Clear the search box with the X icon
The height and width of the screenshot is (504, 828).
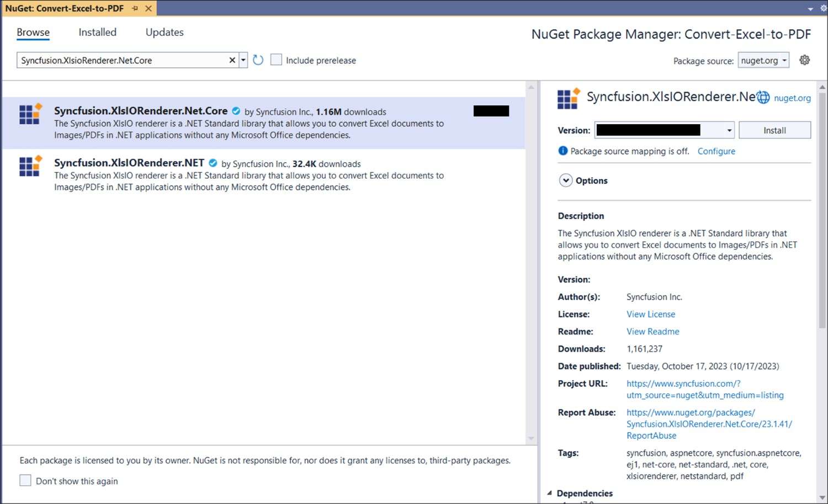pyautogui.click(x=232, y=60)
